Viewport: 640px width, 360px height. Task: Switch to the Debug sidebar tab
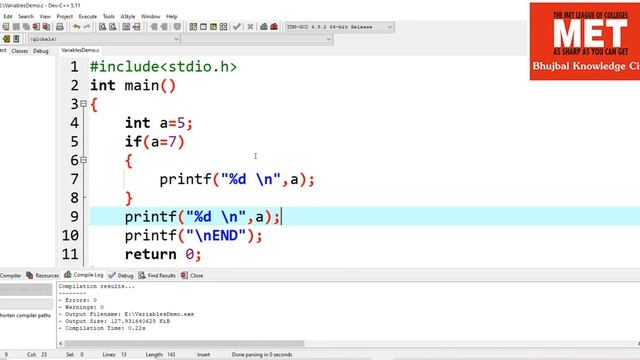(x=40, y=51)
